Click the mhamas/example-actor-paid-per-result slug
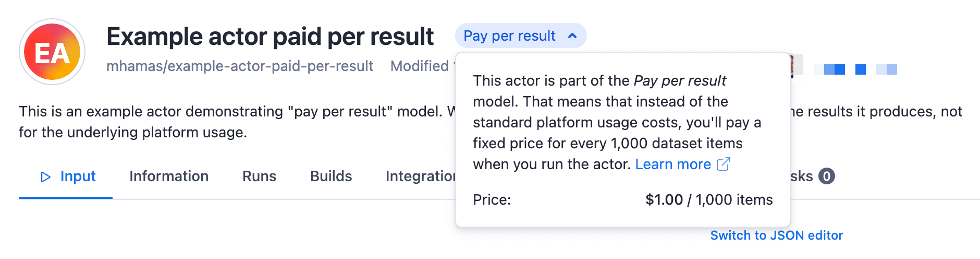This screenshot has height=259, width=980. [240, 66]
